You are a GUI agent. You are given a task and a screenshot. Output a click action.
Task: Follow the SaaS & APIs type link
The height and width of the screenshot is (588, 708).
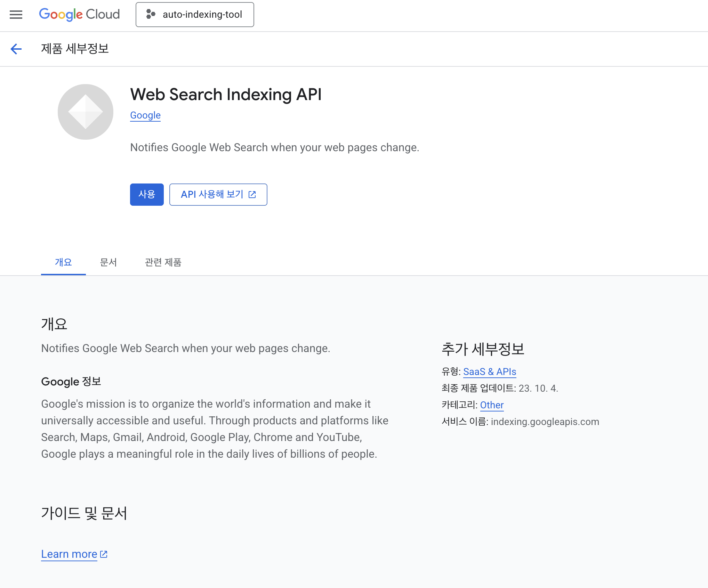click(490, 372)
